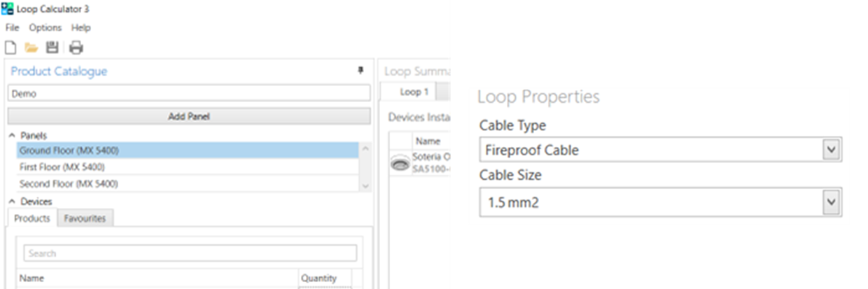
Task: Switch to the Favourites tab
Action: tap(85, 218)
